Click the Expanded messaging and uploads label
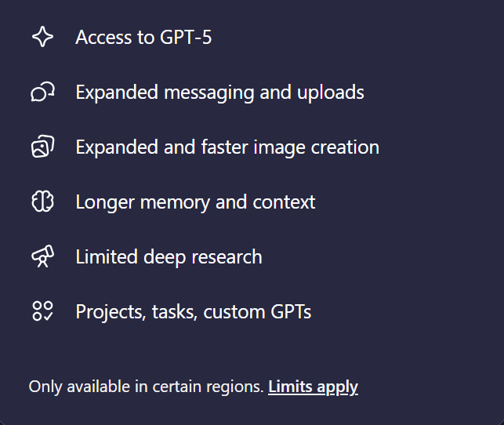Screen dimensions: 504x425 (x=219, y=92)
